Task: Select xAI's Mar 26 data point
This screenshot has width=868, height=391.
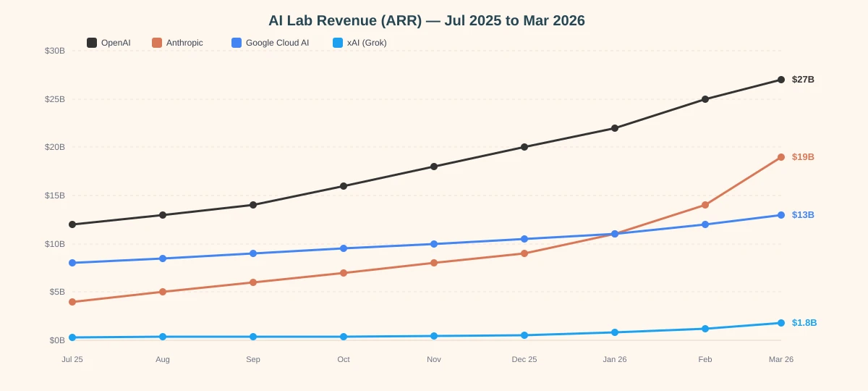Action: pyautogui.click(x=781, y=323)
